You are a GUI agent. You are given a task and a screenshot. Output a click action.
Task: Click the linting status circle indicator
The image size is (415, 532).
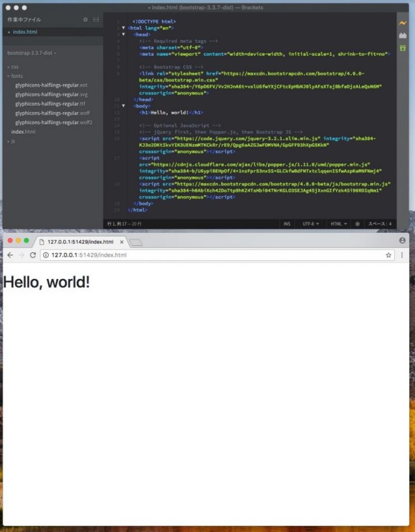click(x=357, y=224)
